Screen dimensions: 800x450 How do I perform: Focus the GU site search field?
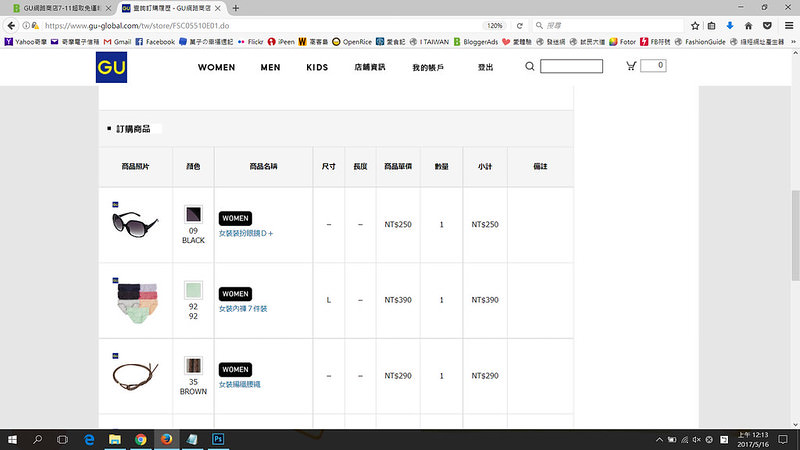571,66
